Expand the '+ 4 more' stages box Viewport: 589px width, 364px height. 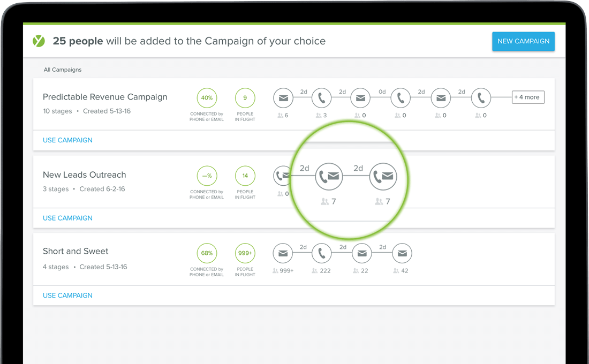click(x=528, y=97)
